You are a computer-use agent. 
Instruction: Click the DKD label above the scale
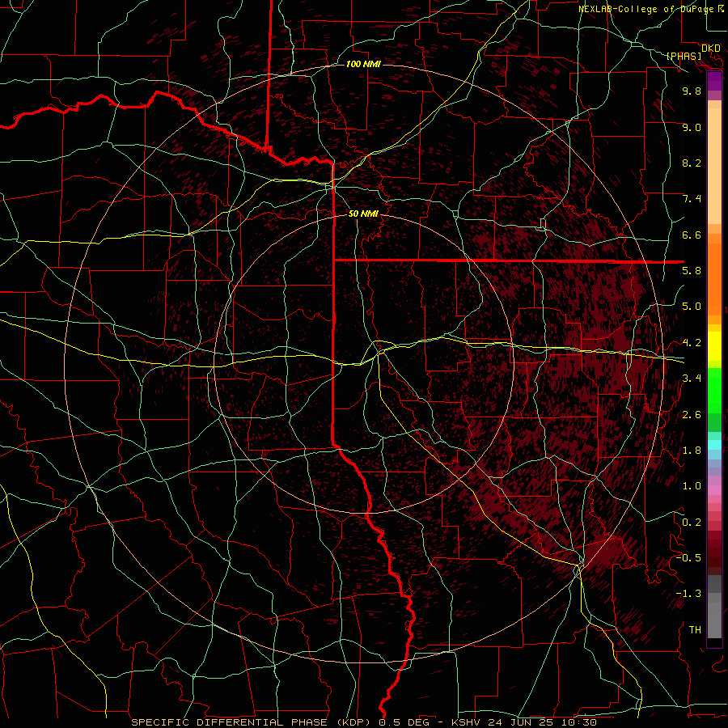click(x=711, y=49)
